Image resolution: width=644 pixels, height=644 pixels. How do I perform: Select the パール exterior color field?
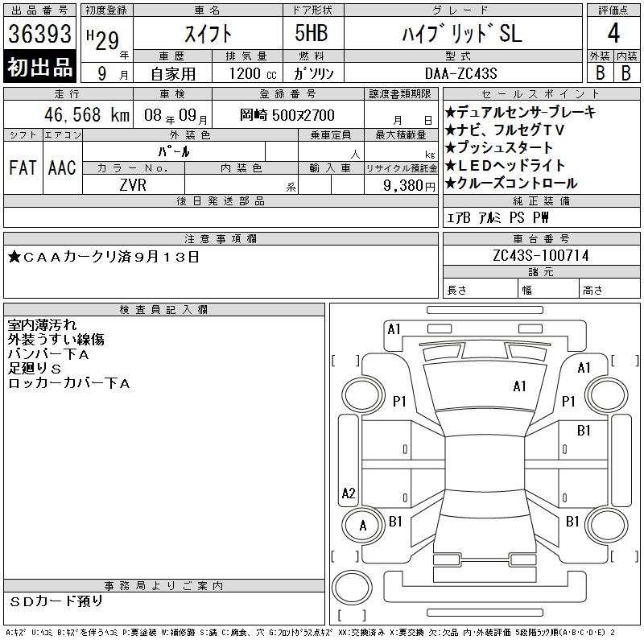click(190, 151)
